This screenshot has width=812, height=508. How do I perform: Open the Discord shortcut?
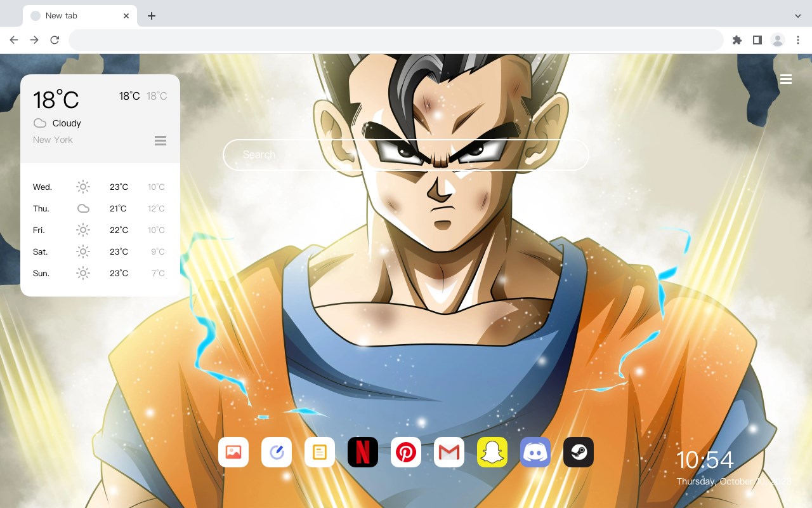click(535, 452)
